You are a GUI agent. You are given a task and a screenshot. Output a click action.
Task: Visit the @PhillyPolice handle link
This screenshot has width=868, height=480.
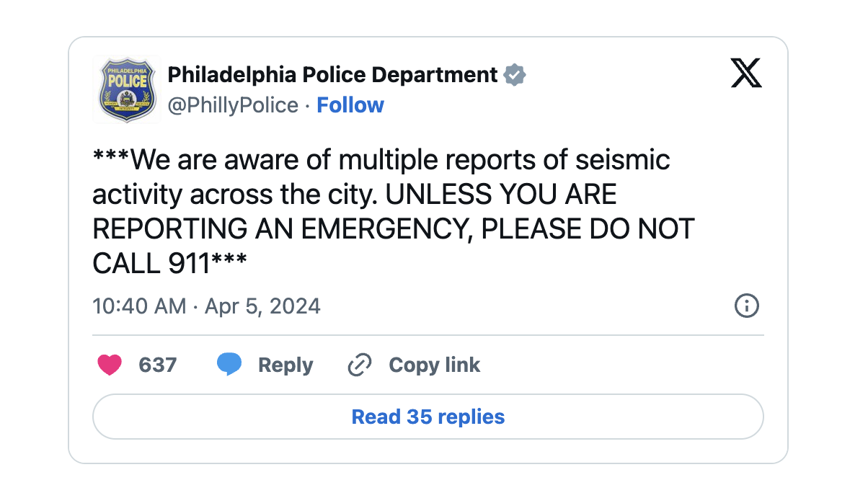[233, 105]
